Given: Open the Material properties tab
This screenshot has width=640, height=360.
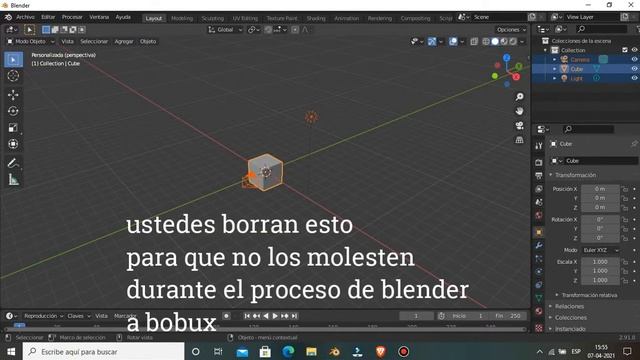Looking at the screenshot, I should click(x=539, y=311).
